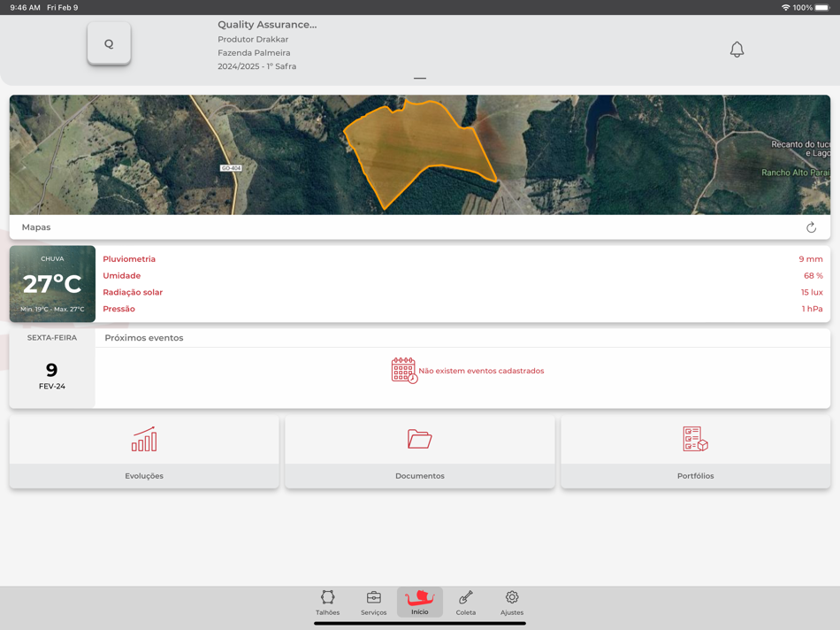The width and height of the screenshot is (840, 630).
Task: Tap Fazenda Palmeira text
Action: pyautogui.click(x=254, y=52)
